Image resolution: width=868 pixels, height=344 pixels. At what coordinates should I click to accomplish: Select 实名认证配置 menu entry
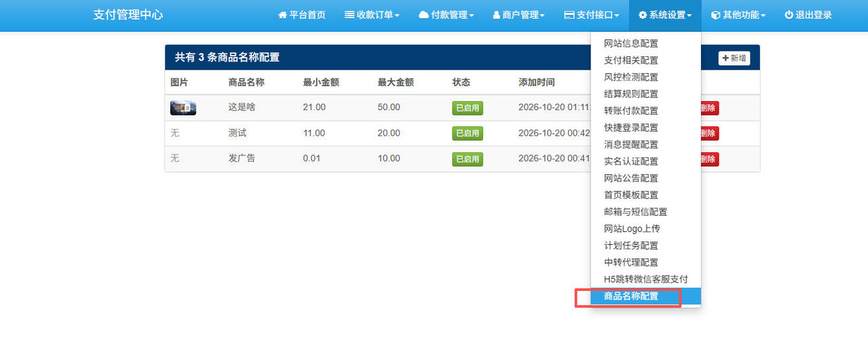(x=645, y=161)
